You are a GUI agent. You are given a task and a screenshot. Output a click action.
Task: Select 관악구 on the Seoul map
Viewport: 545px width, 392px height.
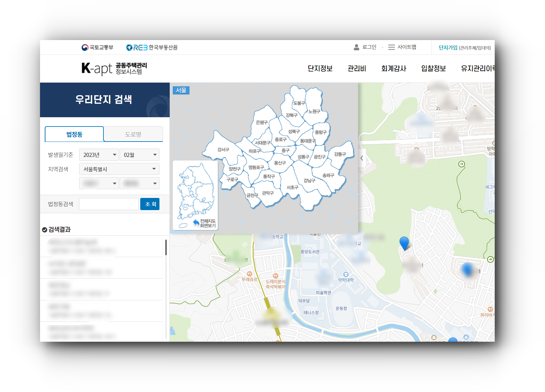click(x=268, y=193)
